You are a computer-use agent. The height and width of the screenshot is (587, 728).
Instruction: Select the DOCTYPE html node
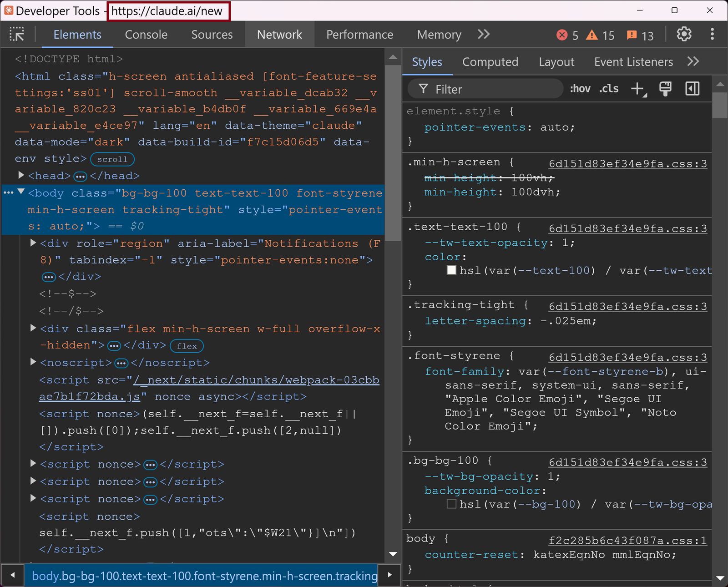[69, 59]
